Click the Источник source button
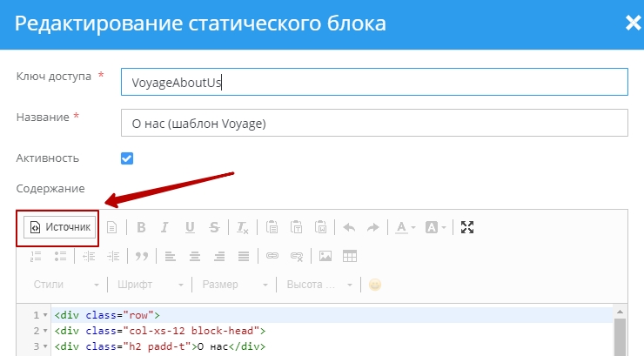The height and width of the screenshot is (356, 644). click(60, 227)
